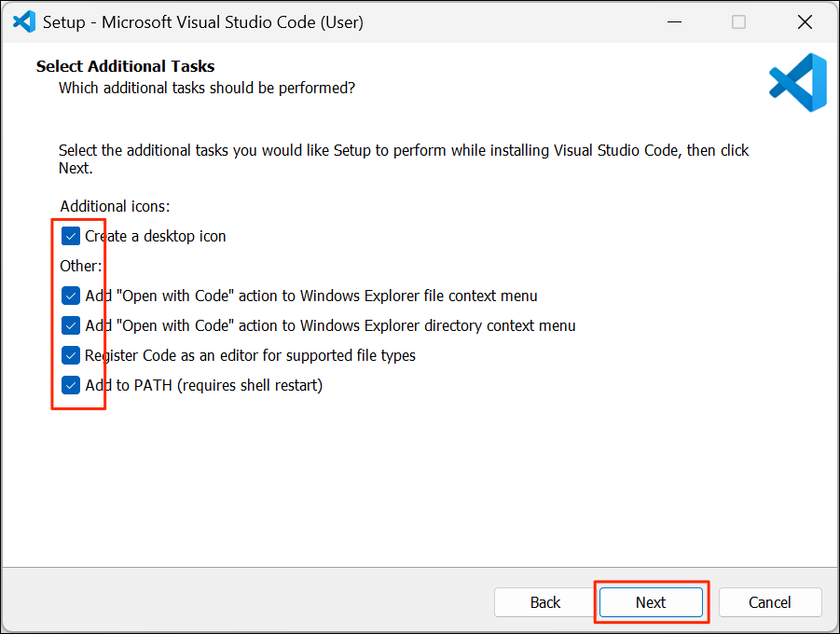840x634 pixels.
Task: Close the Setup window
Action: coord(805,22)
